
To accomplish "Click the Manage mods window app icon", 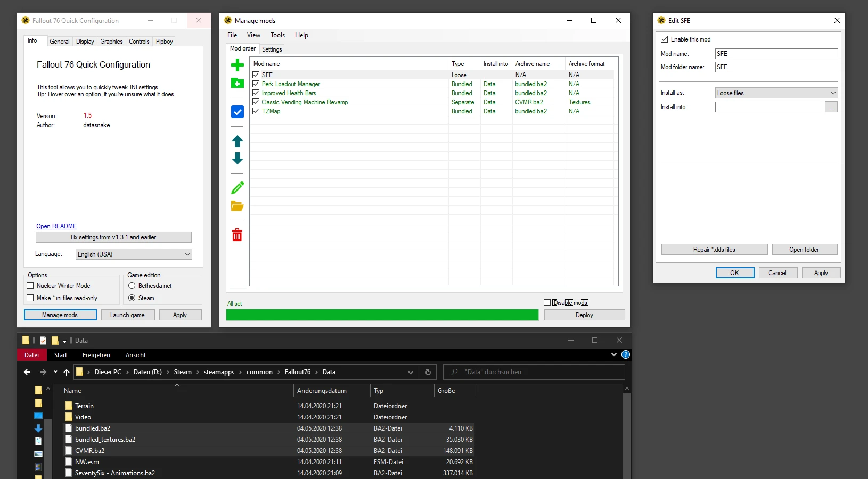I will pyautogui.click(x=228, y=20).
